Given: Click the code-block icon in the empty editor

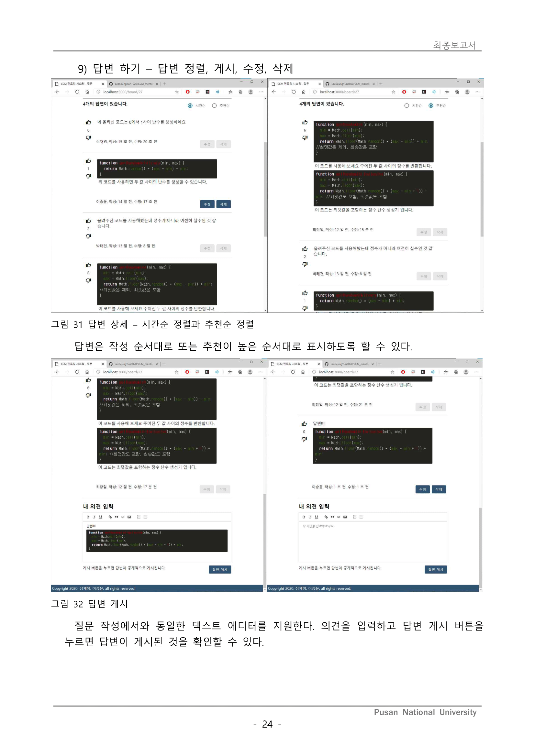Looking at the screenshot, I should [x=339, y=517].
